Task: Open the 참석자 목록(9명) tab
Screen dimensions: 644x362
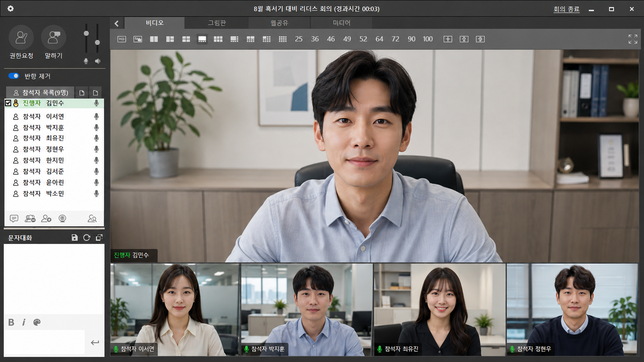Action: 40,93
